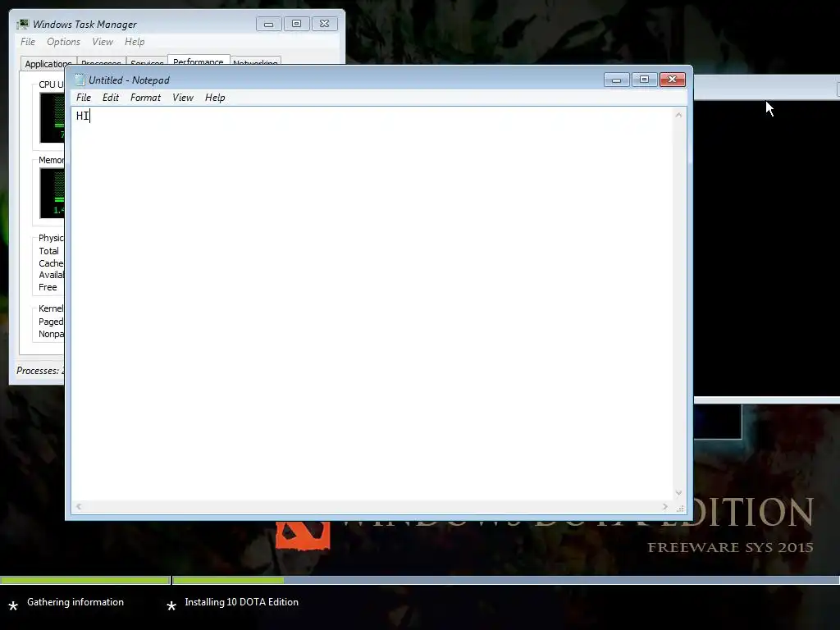Switch to the Applications tab in Task Manager

(x=48, y=63)
